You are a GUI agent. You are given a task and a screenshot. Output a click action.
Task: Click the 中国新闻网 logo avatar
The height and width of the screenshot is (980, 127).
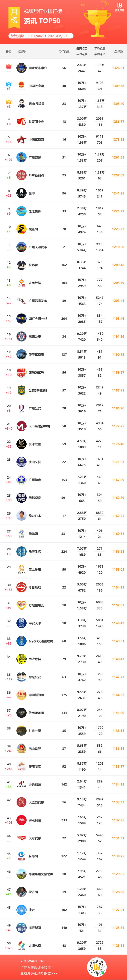21,695
